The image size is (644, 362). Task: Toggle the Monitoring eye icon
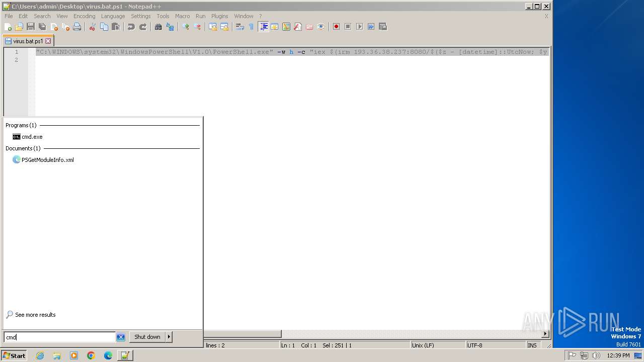(321, 27)
